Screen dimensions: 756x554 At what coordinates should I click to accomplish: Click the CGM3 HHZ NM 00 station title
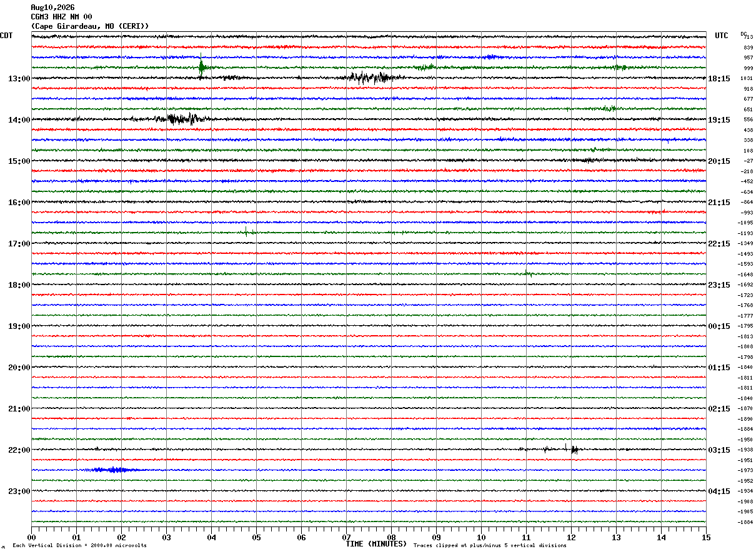coord(61,17)
